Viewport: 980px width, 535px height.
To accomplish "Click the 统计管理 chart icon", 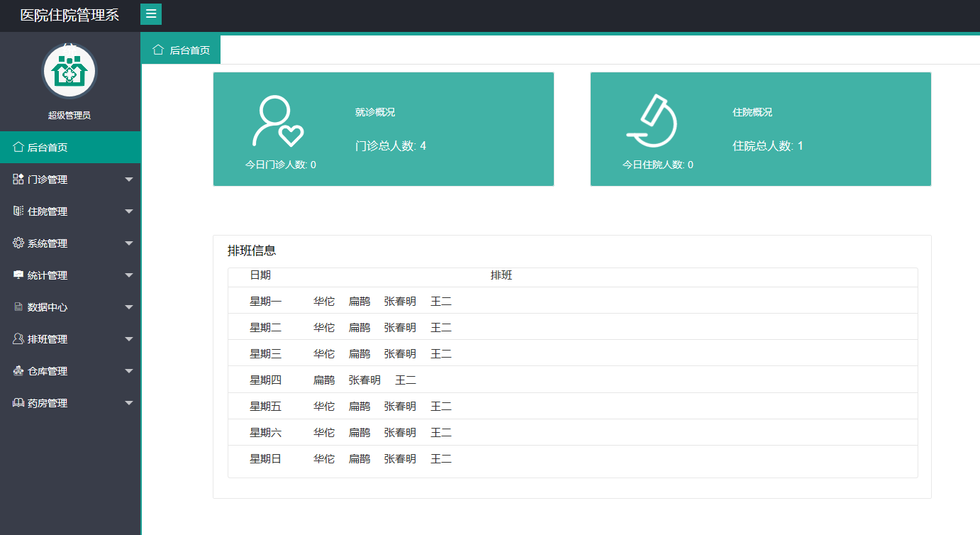I will [x=18, y=275].
